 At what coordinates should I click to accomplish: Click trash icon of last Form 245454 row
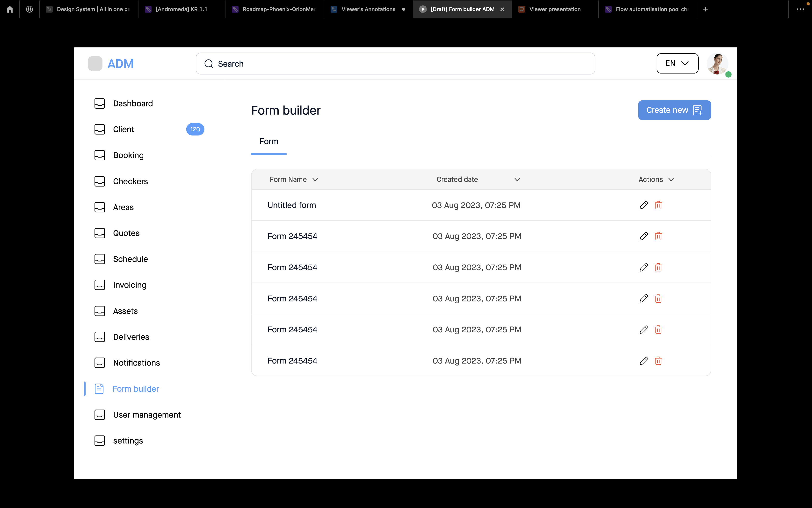tap(658, 361)
